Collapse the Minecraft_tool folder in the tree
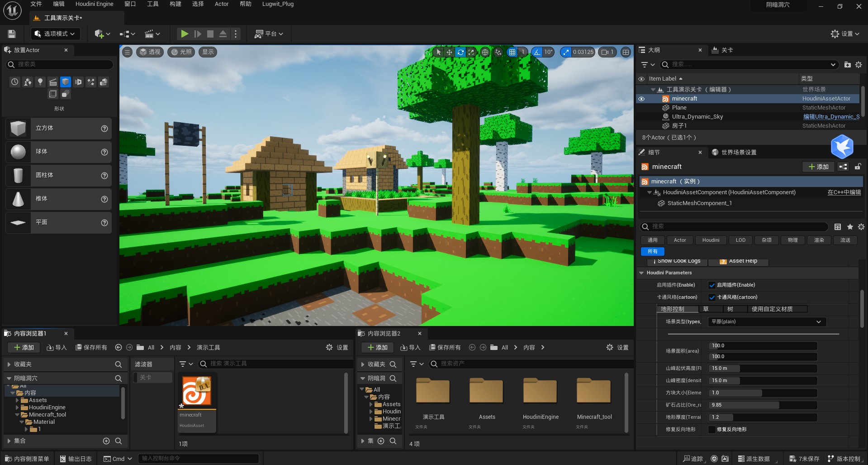 [17, 415]
